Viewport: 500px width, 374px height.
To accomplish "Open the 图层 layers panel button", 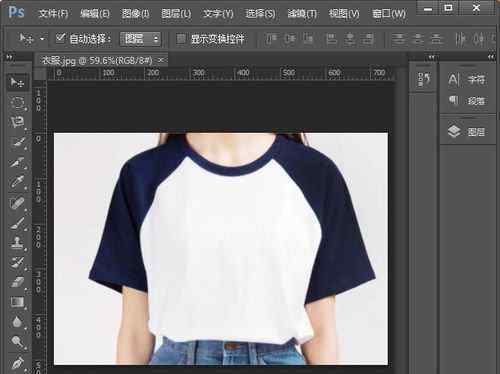I will coord(466,132).
